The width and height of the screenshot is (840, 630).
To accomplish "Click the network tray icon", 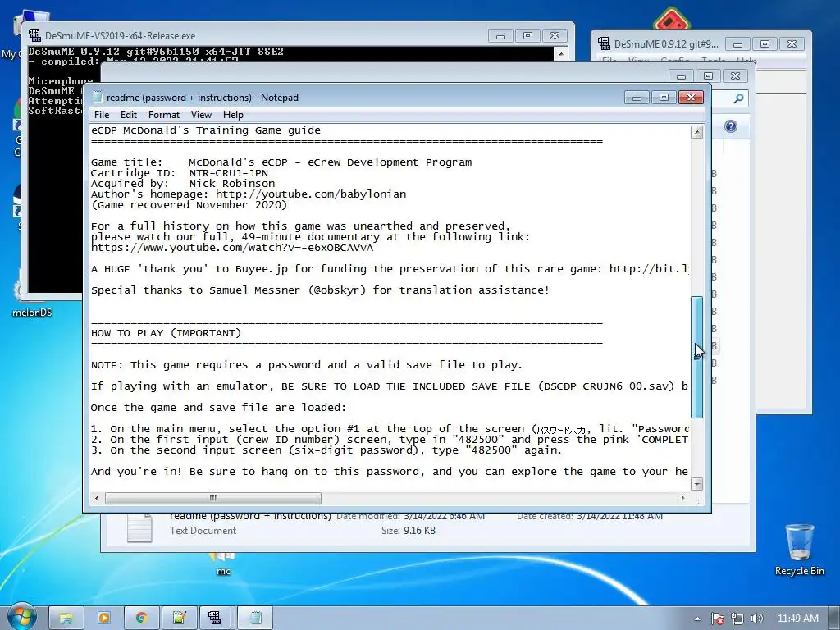I will point(737,619).
